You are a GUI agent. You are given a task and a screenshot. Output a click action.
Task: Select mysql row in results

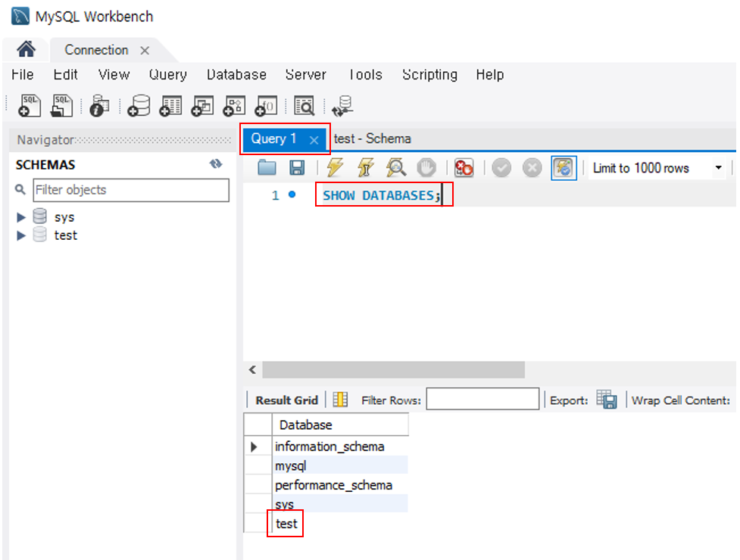(340, 465)
